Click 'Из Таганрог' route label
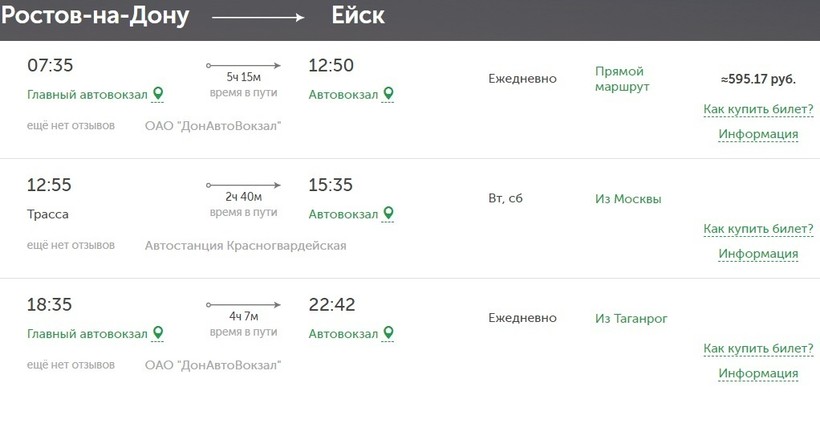Screen dimensions: 820x436 [x=631, y=318]
